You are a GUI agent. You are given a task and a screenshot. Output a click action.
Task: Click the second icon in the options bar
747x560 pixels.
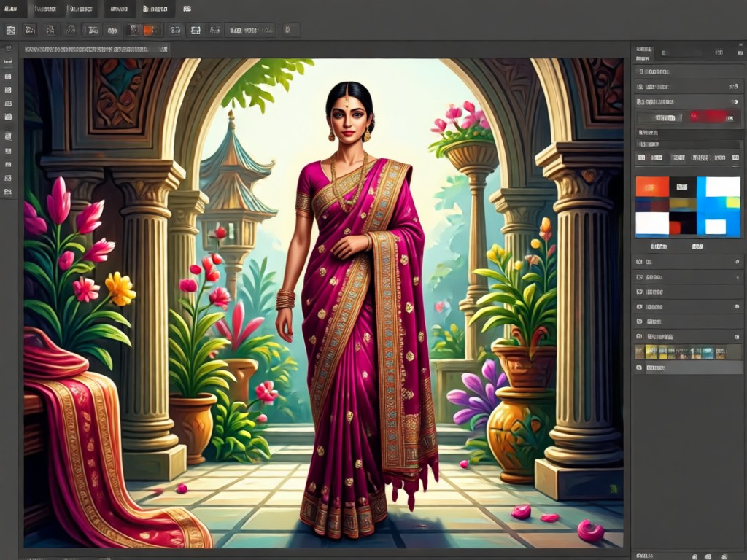click(x=30, y=30)
